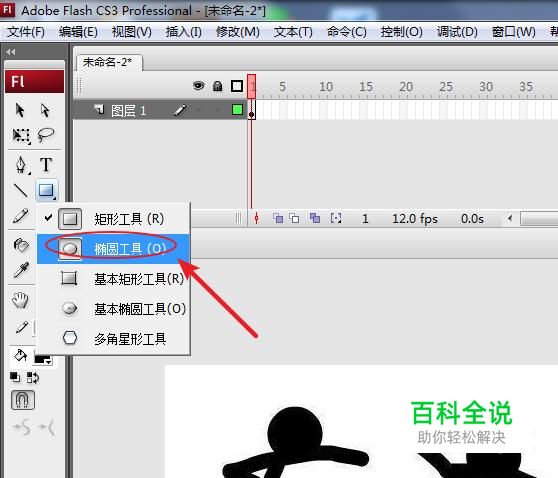Open the 文件(F) menu
The width and height of the screenshot is (558, 478).
tap(26, 32)
